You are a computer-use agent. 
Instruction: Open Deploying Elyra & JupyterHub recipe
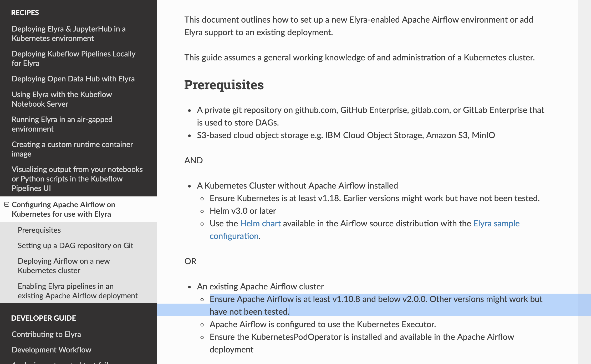click(68, 33)
